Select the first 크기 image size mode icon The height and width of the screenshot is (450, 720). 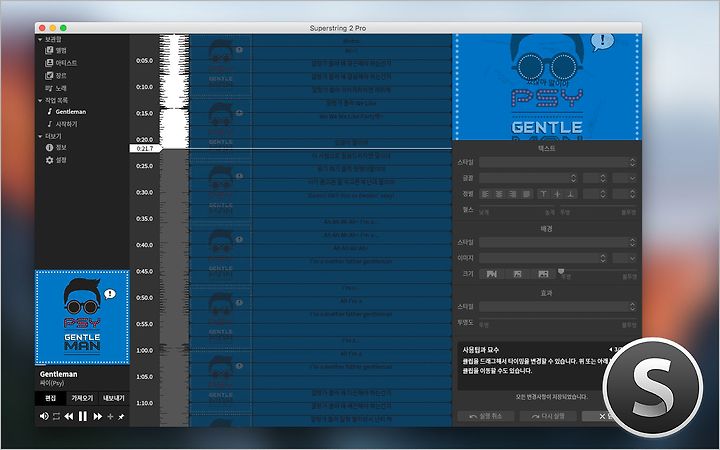(492, 274)
